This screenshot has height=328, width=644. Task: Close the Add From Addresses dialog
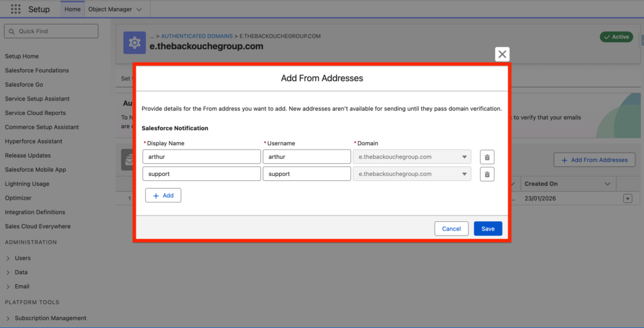coord(502,55)
